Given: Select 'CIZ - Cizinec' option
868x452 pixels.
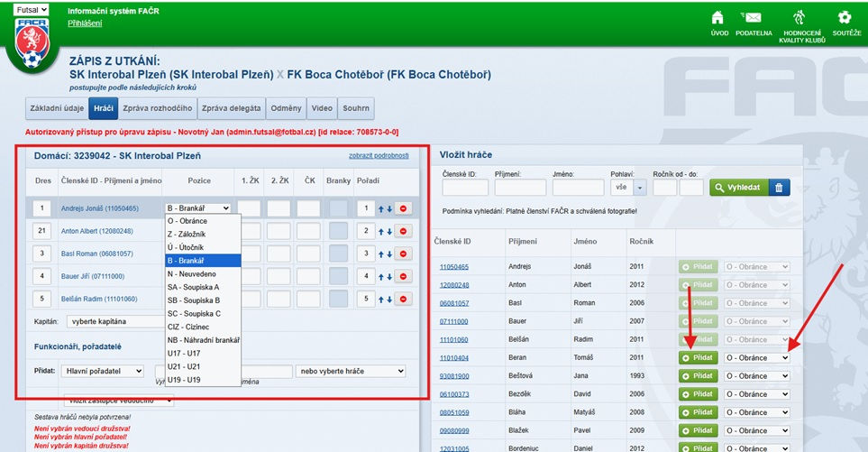Looking at the screenshot, I should [203, 327].
